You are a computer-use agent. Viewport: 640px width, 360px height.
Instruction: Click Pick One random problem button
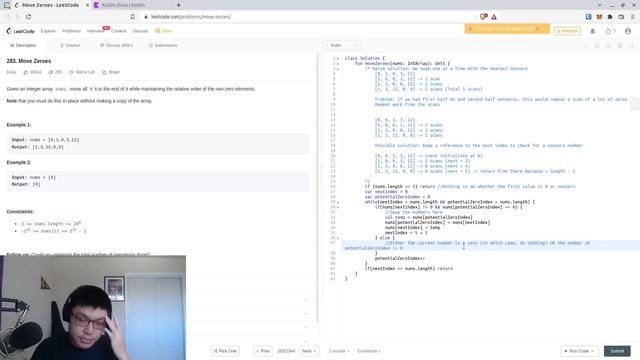point(225,351)
